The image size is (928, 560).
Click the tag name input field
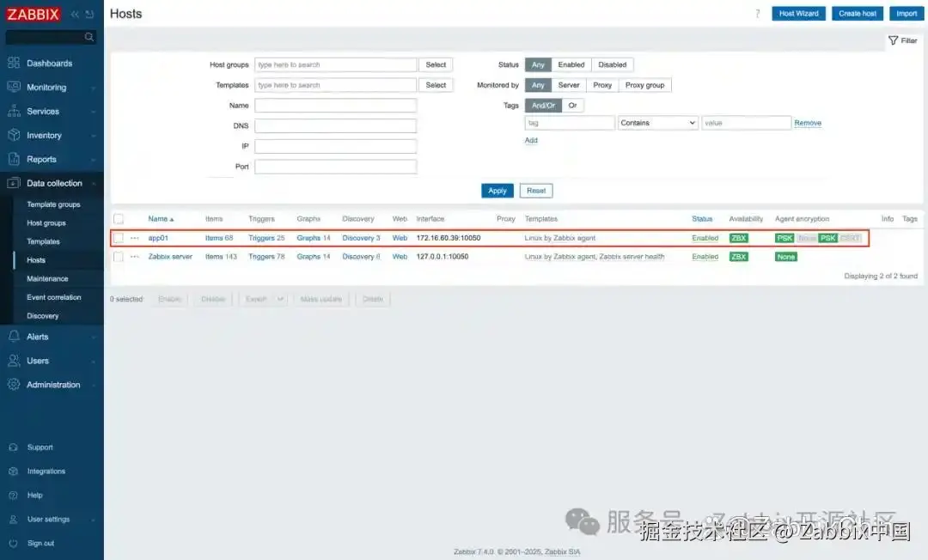[570, 123]
